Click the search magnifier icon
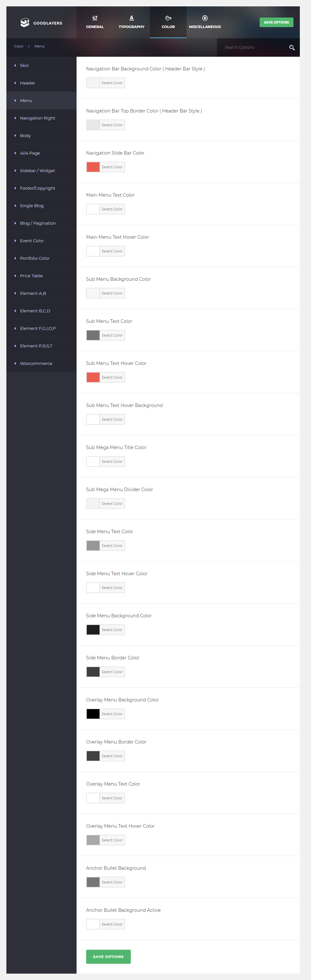Viewport: 311px width, 980px height. 292,47
